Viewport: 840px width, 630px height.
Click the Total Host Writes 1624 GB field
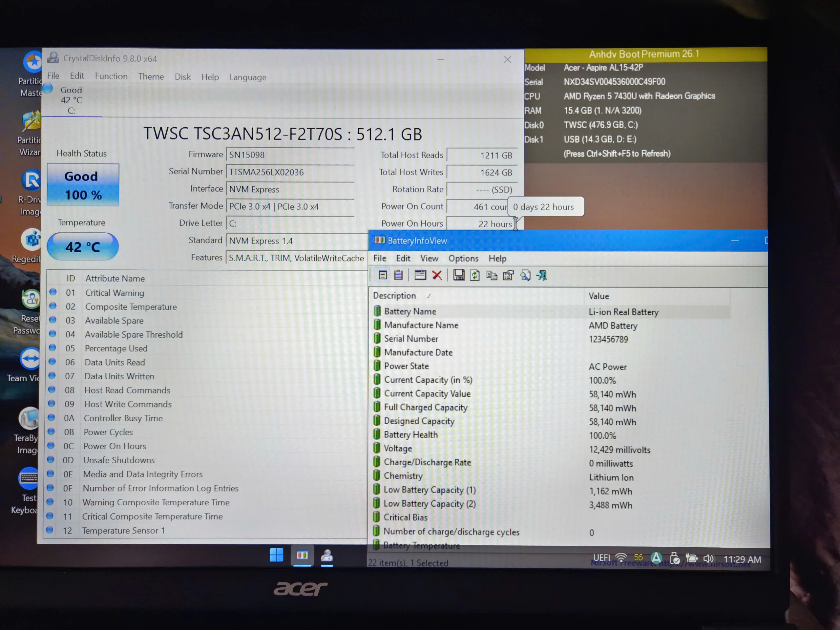[482, 172]
